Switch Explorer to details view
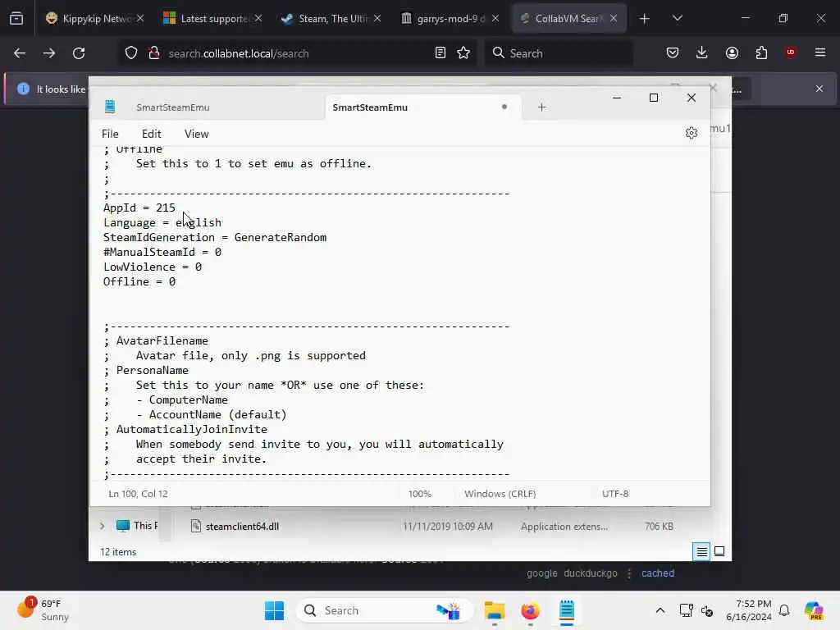 (701, 551)
